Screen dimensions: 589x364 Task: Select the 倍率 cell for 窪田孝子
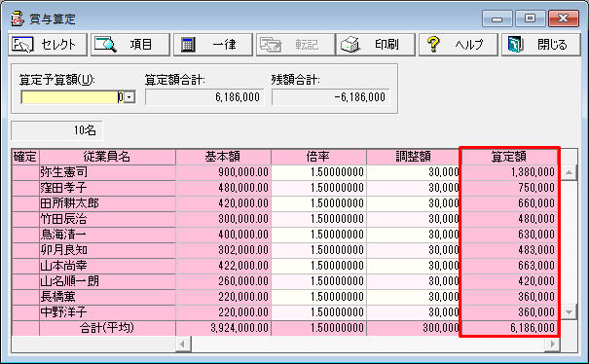tap(318, 188)
